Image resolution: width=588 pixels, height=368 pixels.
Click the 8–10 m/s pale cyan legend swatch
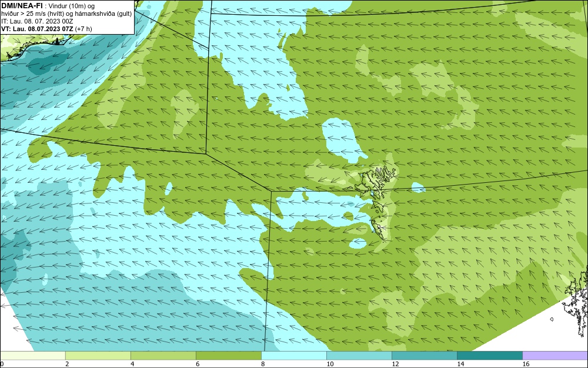pos(293,356)
